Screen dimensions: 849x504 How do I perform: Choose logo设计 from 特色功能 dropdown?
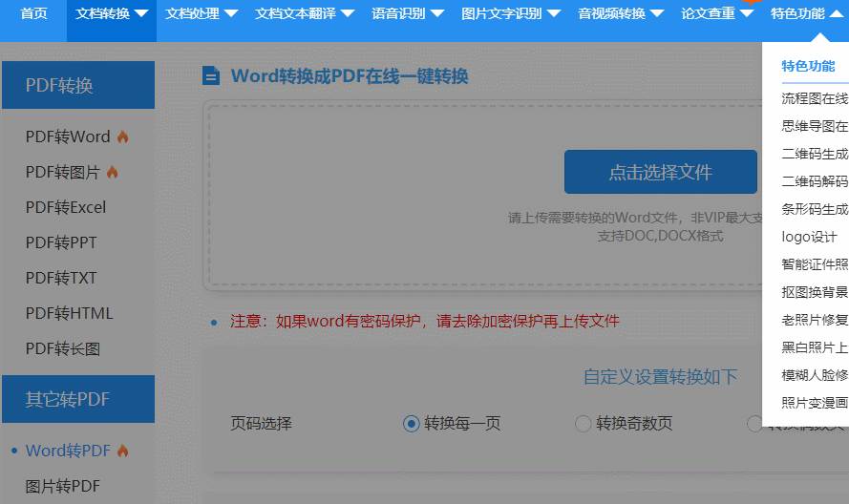pyautogui.click(x=809, y=237)
